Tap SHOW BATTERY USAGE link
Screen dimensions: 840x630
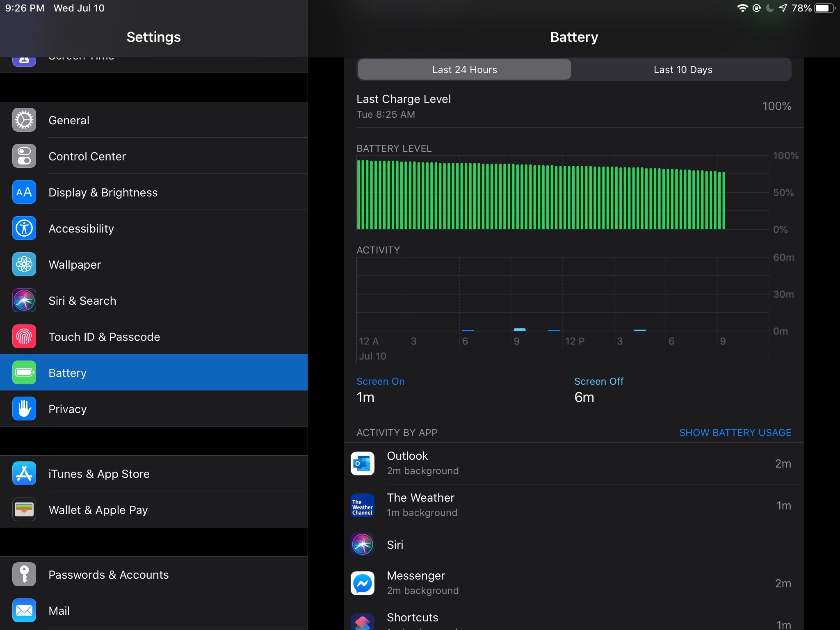click(x=735, y=433)
